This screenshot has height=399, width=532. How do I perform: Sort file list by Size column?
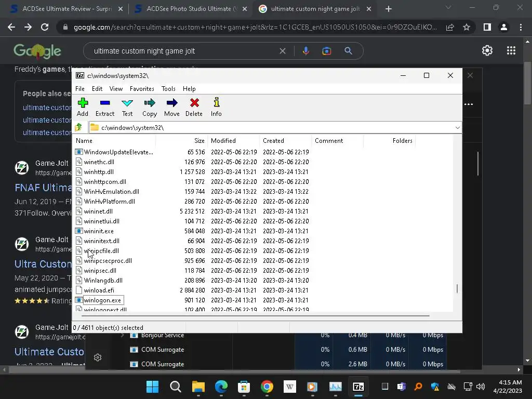point(181,140)
